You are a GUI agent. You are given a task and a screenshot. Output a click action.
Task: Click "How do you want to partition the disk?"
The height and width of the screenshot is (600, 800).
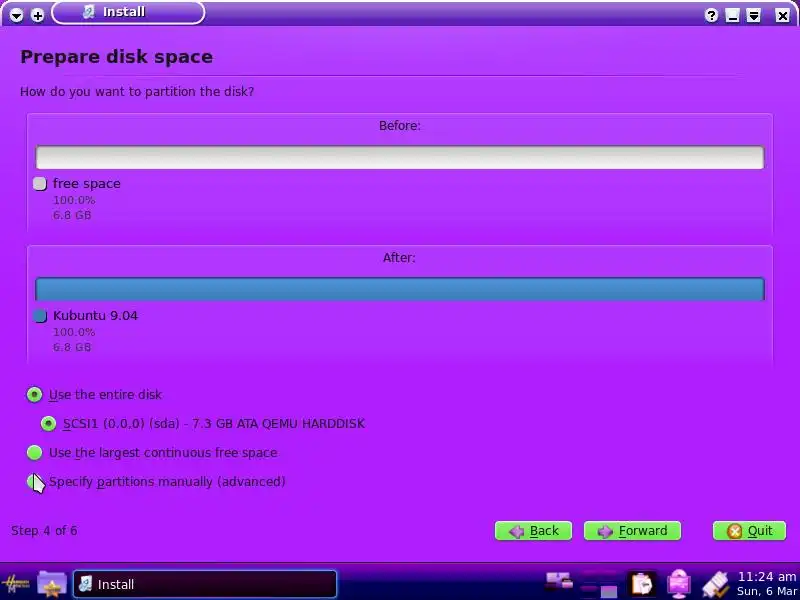pos(137,92)
